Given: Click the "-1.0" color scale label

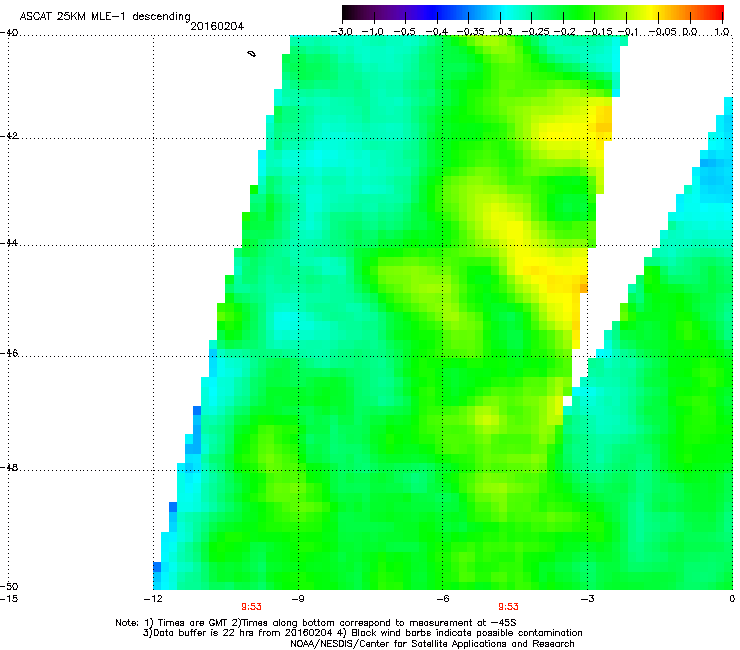Looking at the screenshot, I should pos(373,32).
